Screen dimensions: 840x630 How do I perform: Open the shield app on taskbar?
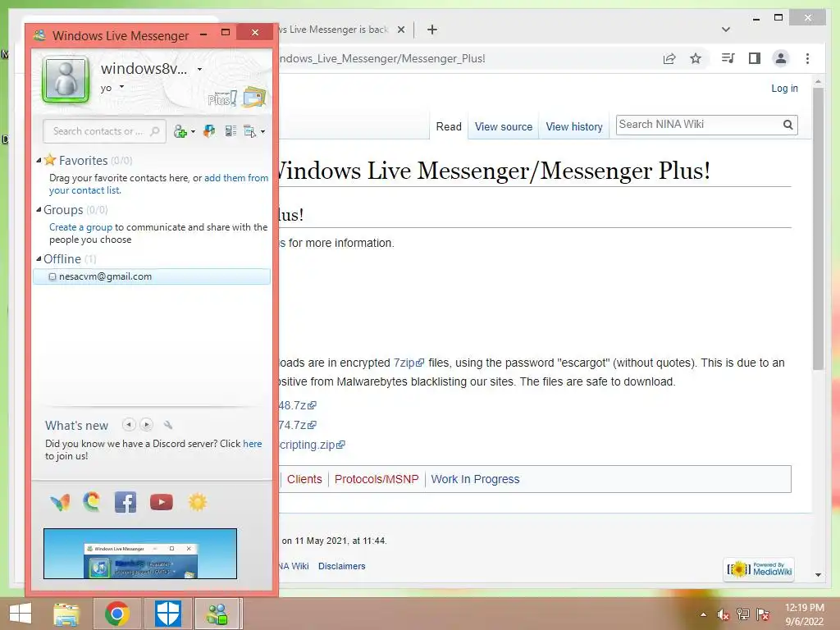point(167,614)
